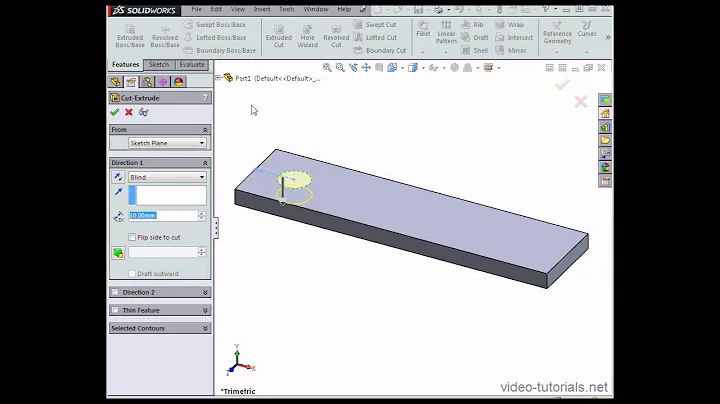Open the Edit menu
This screenshot has height=404, width=720.
tap(216, 9)
